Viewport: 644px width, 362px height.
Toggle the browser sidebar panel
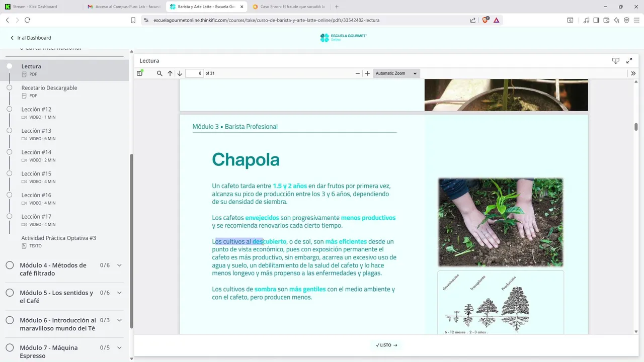pyautogui.click(x=596, y=20)
